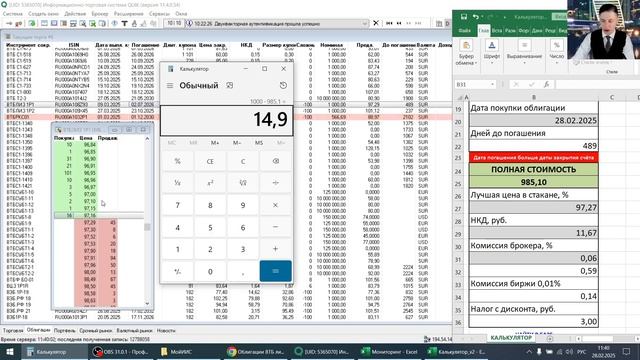Open QUIK menu Действия
The width and height of the screenshot is (640, 360).
75,13
